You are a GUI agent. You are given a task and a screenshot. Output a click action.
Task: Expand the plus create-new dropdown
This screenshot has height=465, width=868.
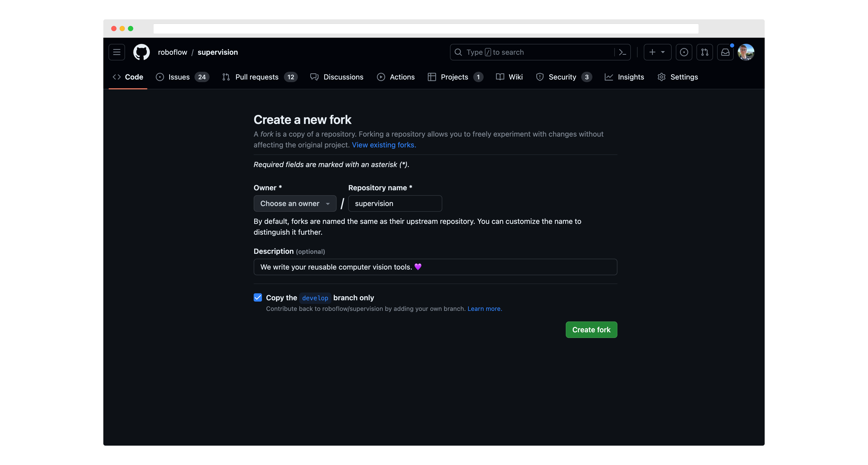click(657, 52)
